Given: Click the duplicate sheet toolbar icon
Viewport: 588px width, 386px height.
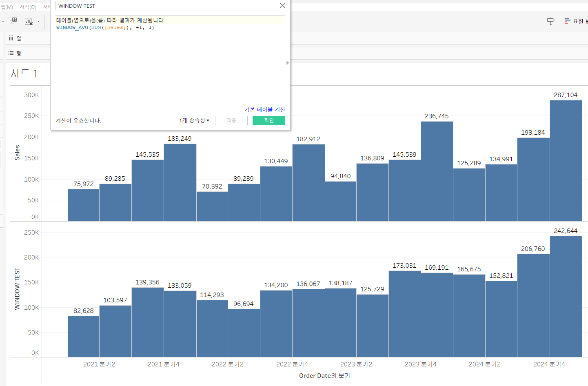Looking at the screenshot, I should click(13, 21).
